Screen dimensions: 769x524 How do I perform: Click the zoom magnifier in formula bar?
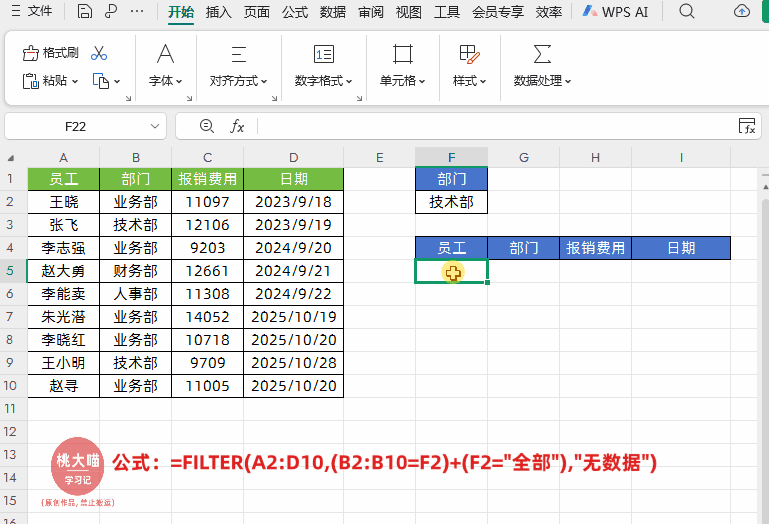206,127
